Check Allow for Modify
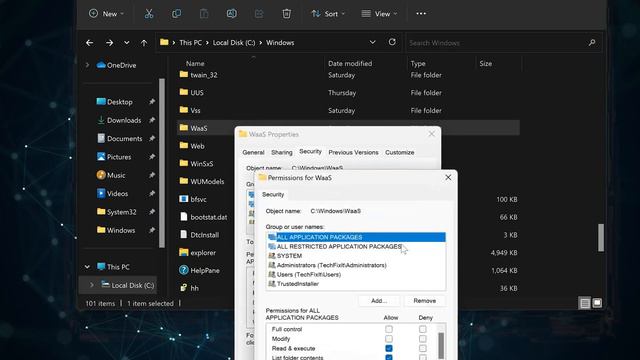This screenshot has height=360, width=640. pos(389,339)
